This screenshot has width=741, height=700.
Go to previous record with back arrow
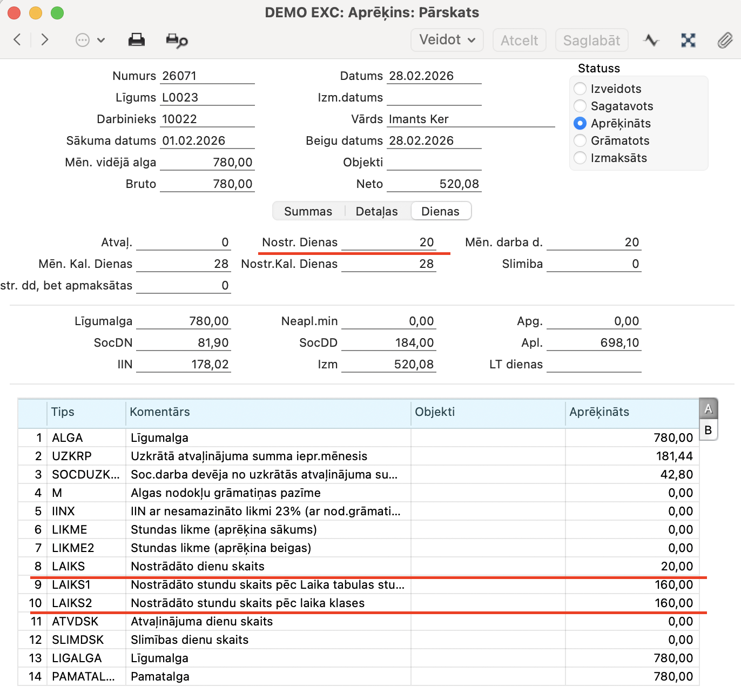[x=17, y=39]
